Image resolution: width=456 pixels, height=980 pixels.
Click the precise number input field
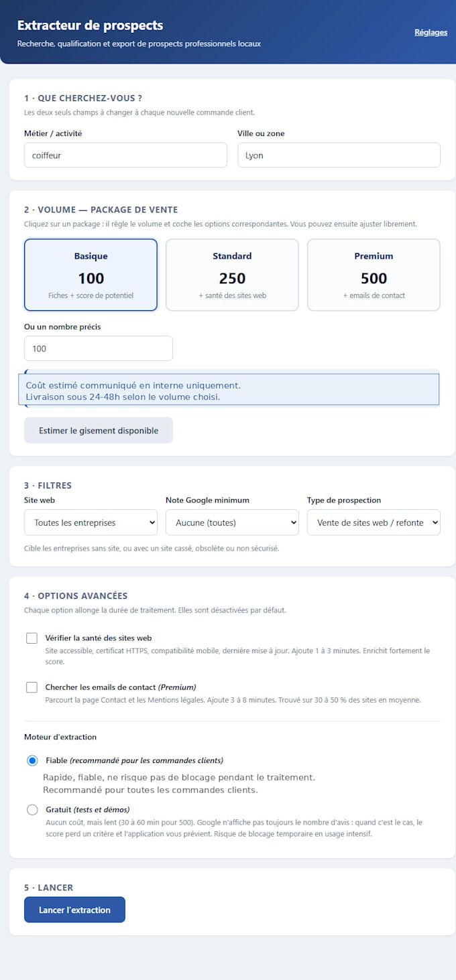(x=99, y=348)
